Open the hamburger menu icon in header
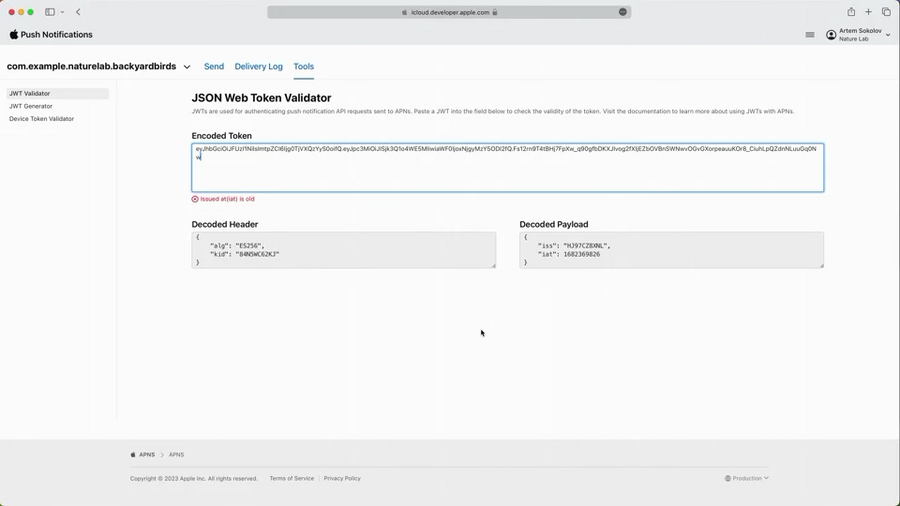 coord(810,35)
